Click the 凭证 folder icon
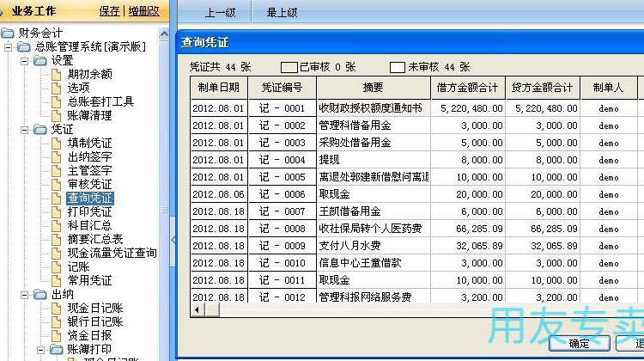 click(x=40, y=130)
